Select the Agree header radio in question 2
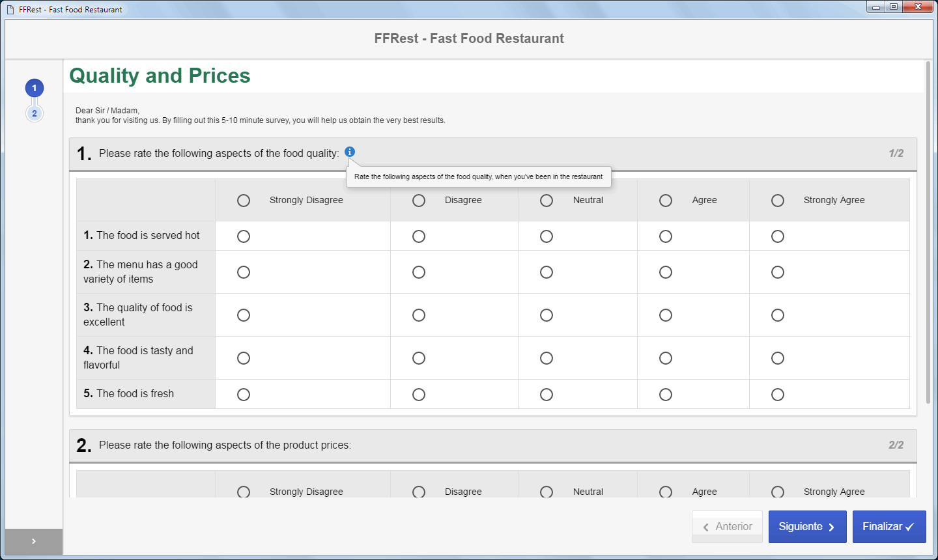The width and height of the screenshot is (938, 560). (x=666, y=492)
